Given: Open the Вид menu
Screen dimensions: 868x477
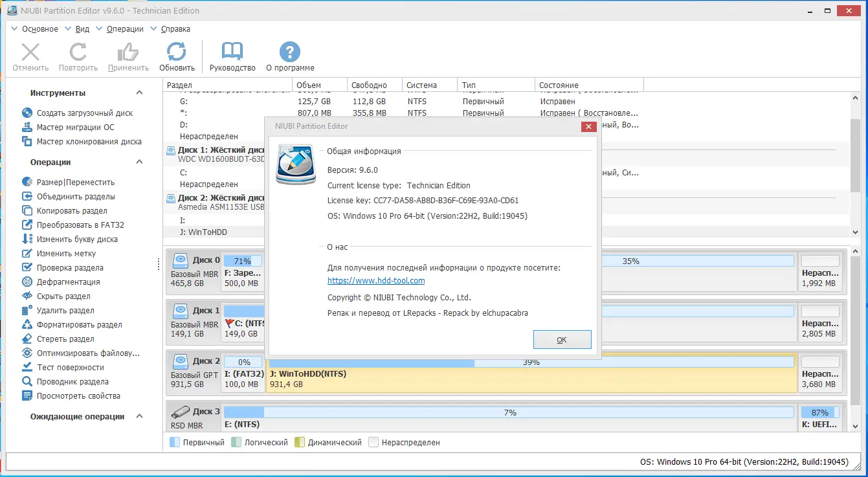Looking at the screenshot, I should point(82,28).
